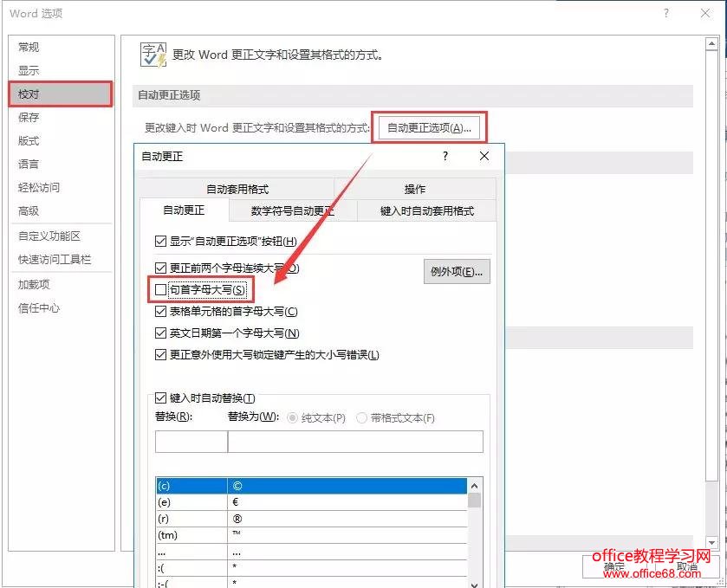727x588 pixels.
Task: Click Word 选项 help question mark
Action: 666,13
